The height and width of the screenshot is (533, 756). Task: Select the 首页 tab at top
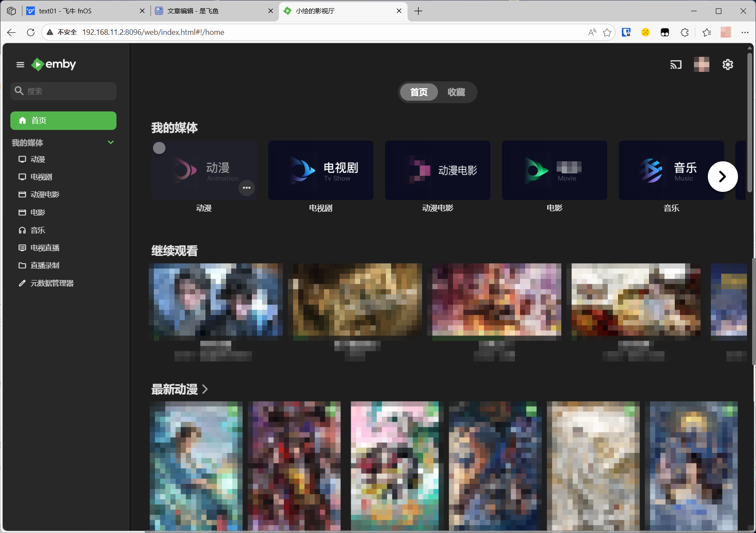tap(419, 92)
